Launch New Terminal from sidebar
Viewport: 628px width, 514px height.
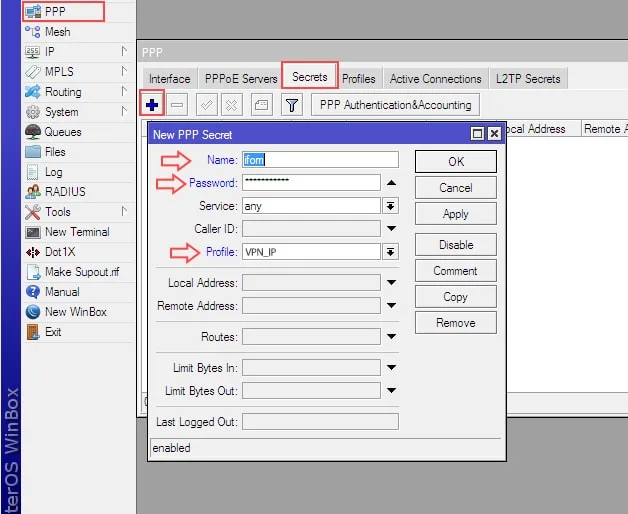coord(76,232)
